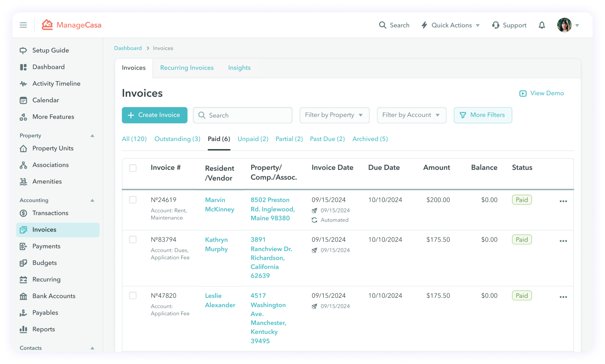Collapse the Accounting sidebar section
The image size is (605, 364).
[x=92, y=200]
